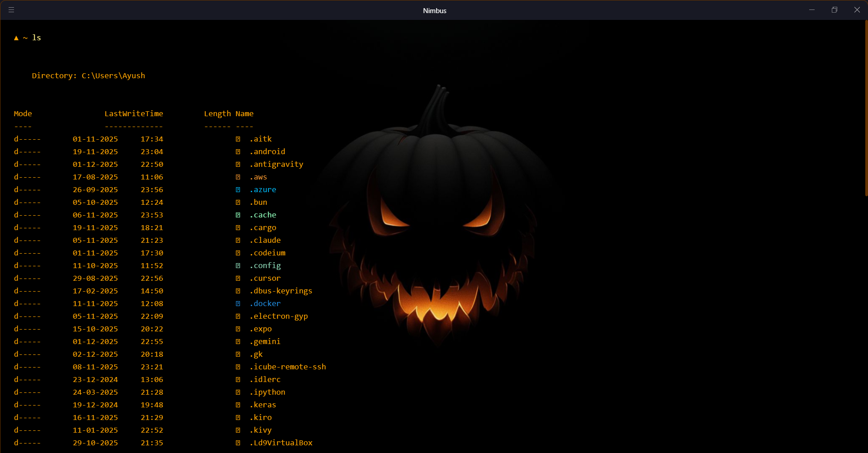Click the folder icon next to .claude

pos(238,241)
